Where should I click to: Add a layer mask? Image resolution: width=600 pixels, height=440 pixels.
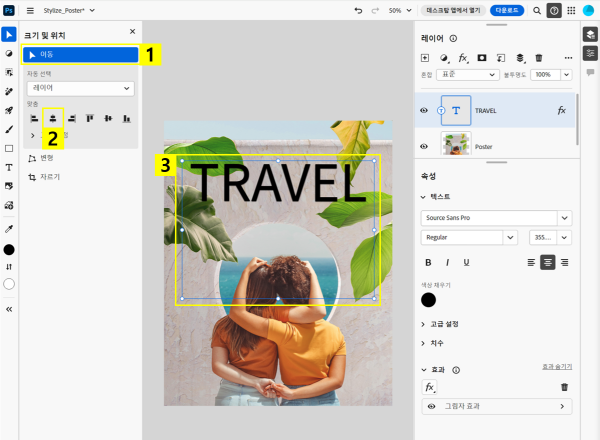coord(482,58)
